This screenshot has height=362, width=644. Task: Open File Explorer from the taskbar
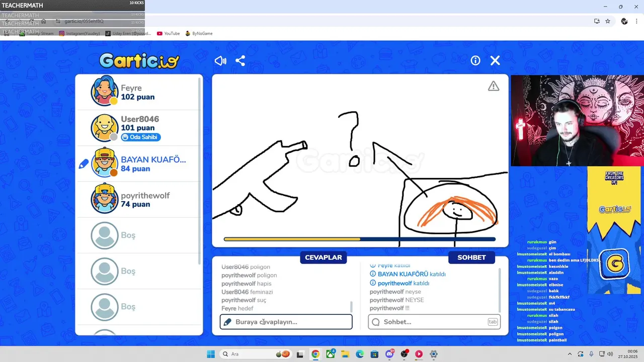[345, 354]
